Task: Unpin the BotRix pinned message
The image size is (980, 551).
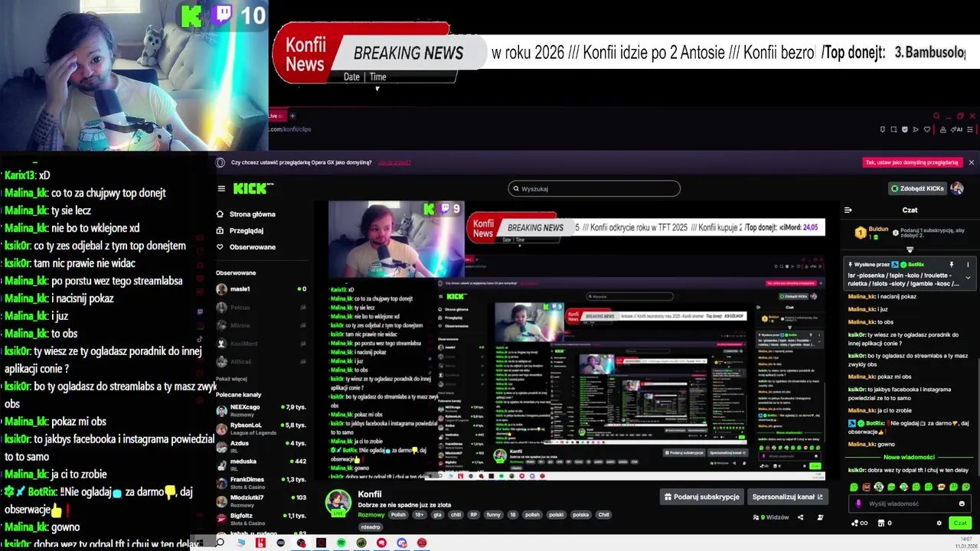Action: (952, 264)
